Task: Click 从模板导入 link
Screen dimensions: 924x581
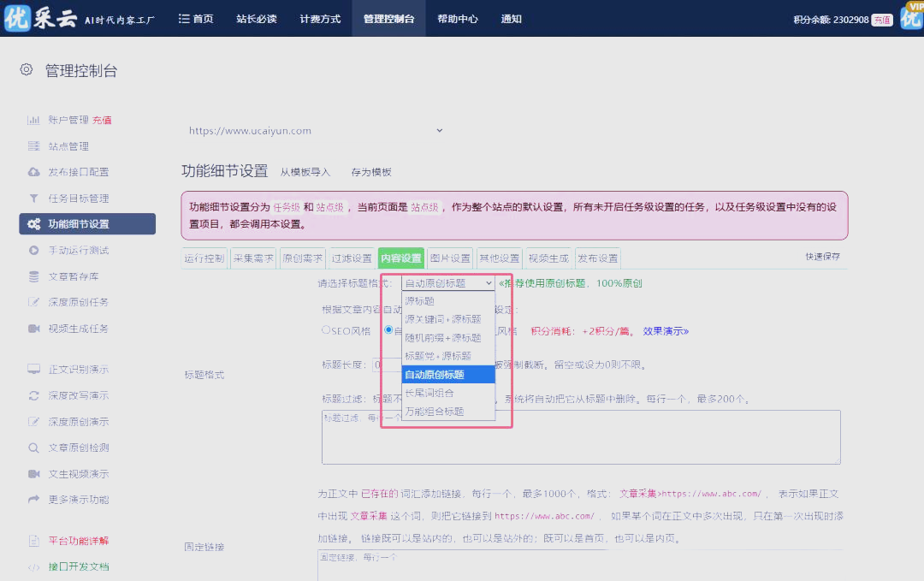Action: pos(305,172)
